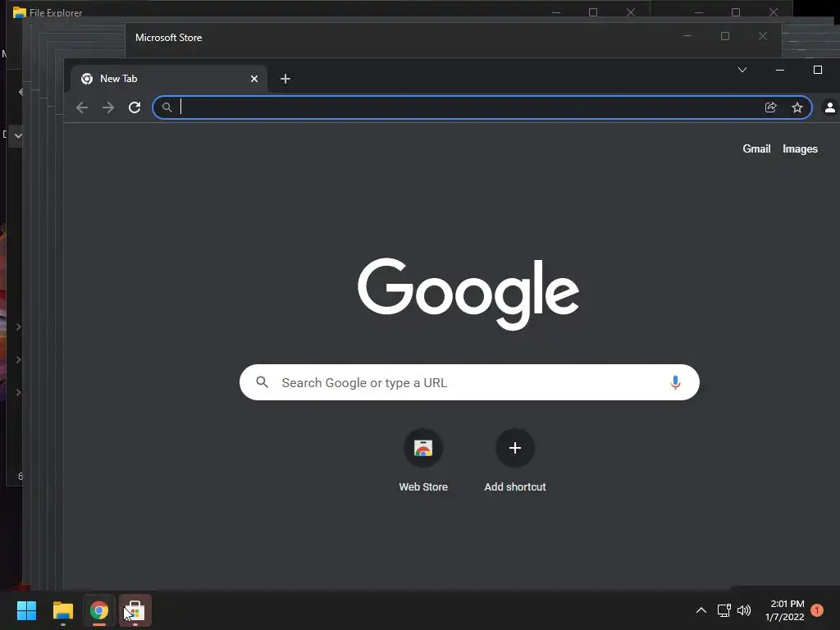This screenshot has height=630, width=840.
Task: Reload the Chrome page
Action: [135, 107]
